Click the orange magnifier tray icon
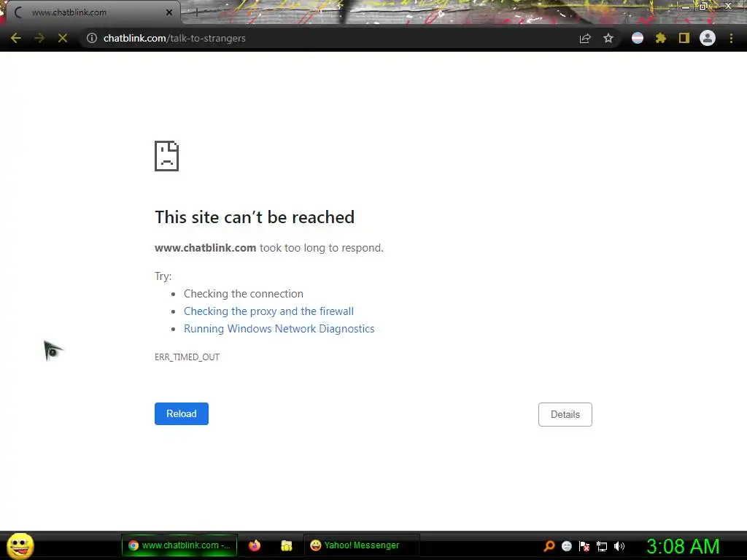The width and height of the screenshot is (747, 560). (x=549, y=546)
